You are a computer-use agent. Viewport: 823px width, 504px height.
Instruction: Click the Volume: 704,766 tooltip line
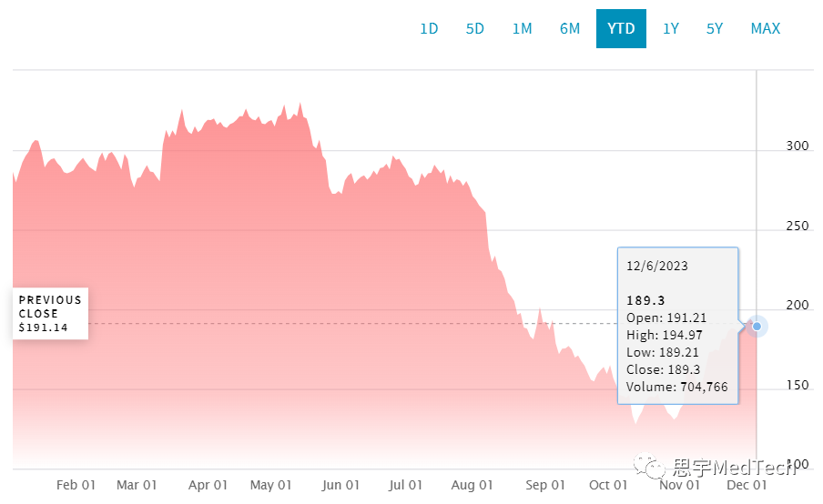click(677, 388)
